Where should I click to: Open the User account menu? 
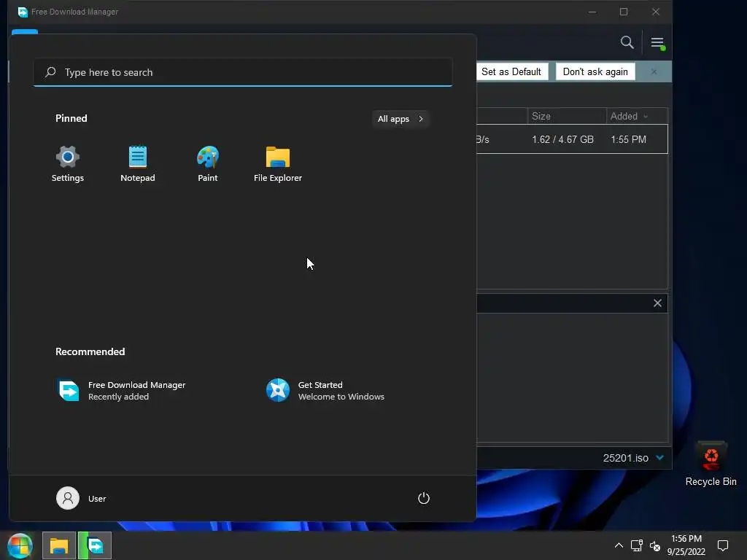pos(81,498)
